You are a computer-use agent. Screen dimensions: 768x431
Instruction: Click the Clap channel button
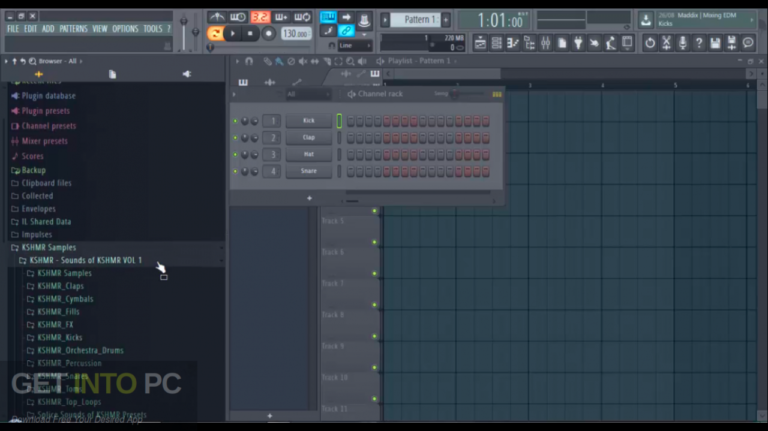point(309,138)
